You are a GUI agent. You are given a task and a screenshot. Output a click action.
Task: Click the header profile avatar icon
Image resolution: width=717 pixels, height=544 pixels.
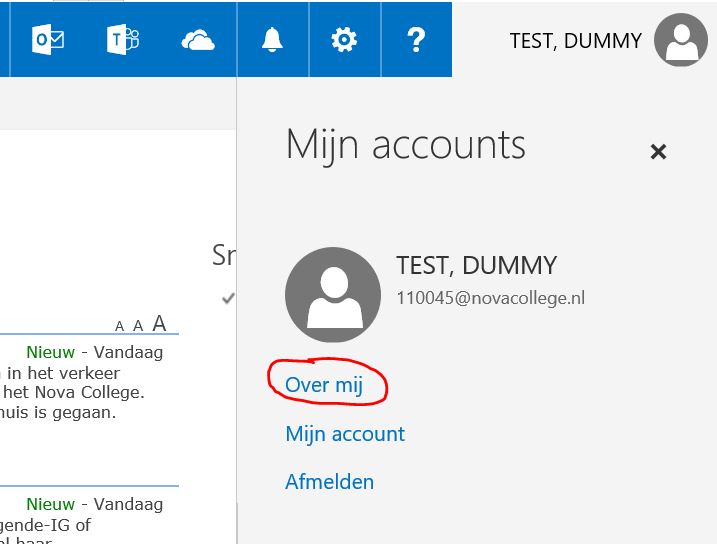tap(680, 40)
